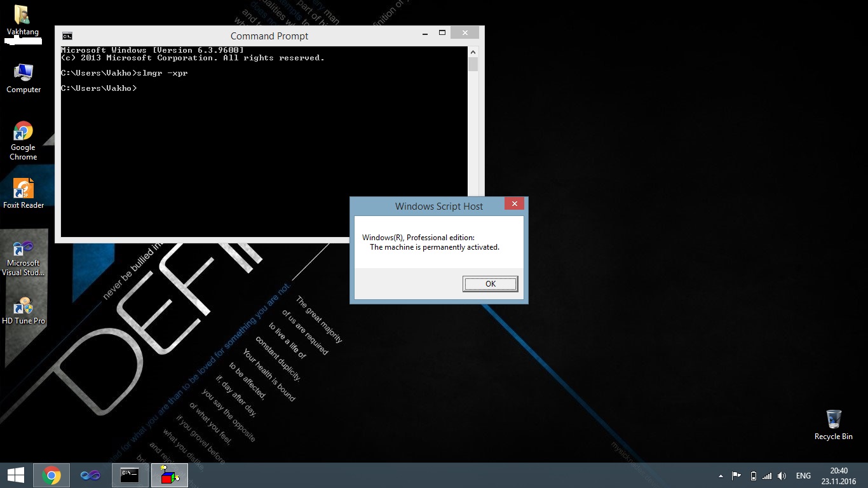Open Visual Studio from the taskbar
Screen dimensions: 868x488
pyautogui.click(x=90, y=475)
